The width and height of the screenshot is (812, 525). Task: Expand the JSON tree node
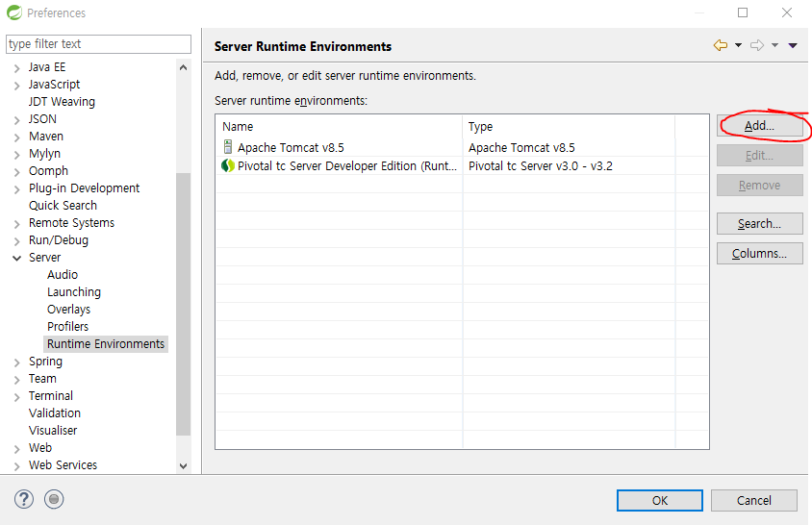point(17,119)
